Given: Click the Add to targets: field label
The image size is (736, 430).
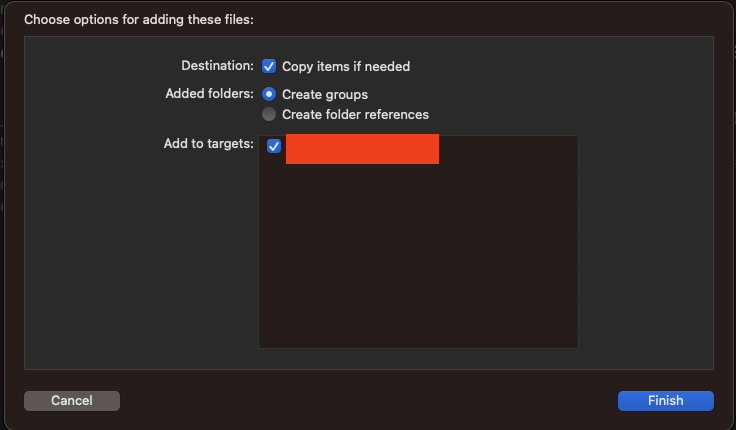Looking at the screenshot, I should [x=208, y=144].
